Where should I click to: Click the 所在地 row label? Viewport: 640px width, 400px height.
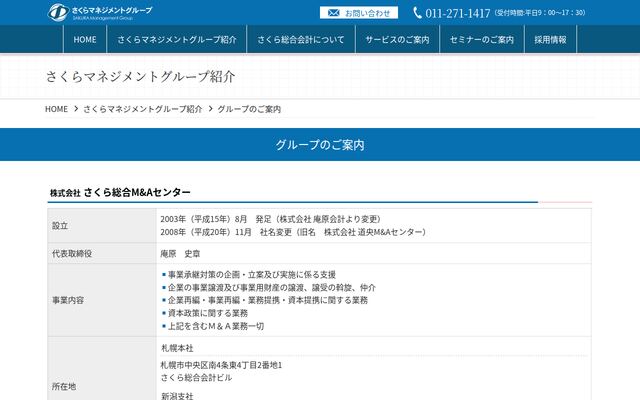pyautogui.click(x=64, y=386)
